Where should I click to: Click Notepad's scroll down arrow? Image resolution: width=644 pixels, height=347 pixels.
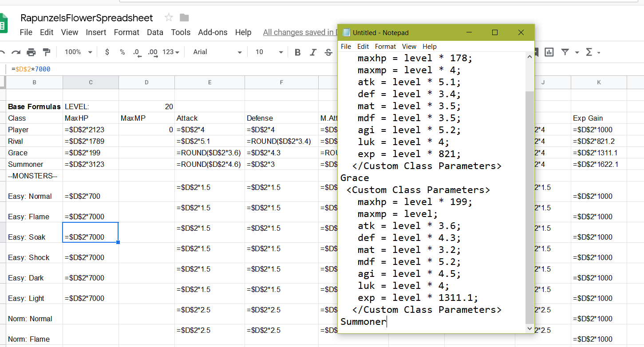tap(529, 328)
